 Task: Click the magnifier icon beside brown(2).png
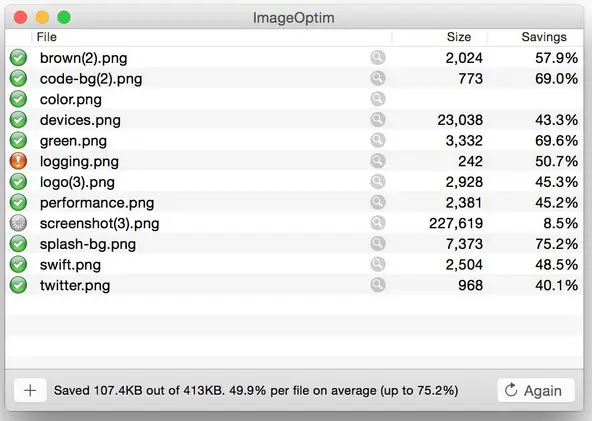[378, 58]
